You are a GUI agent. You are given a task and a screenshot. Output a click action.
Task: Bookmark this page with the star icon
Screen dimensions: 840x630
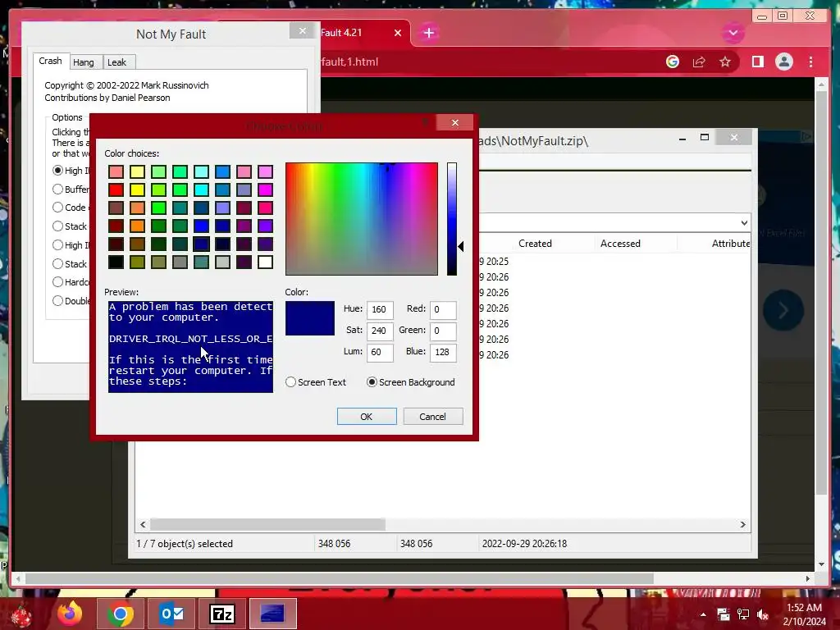[x=725, y=62]
